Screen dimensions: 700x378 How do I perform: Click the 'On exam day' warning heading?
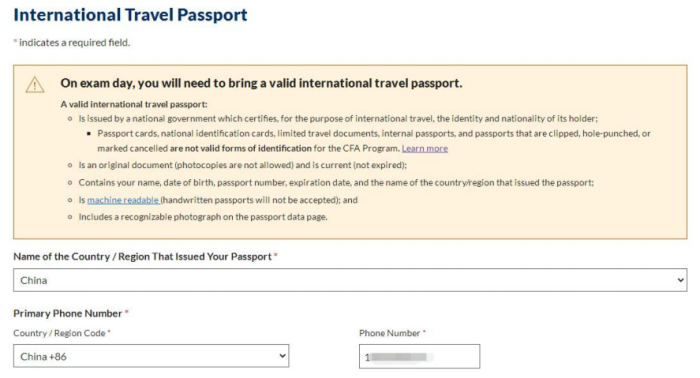coord(261,83)
